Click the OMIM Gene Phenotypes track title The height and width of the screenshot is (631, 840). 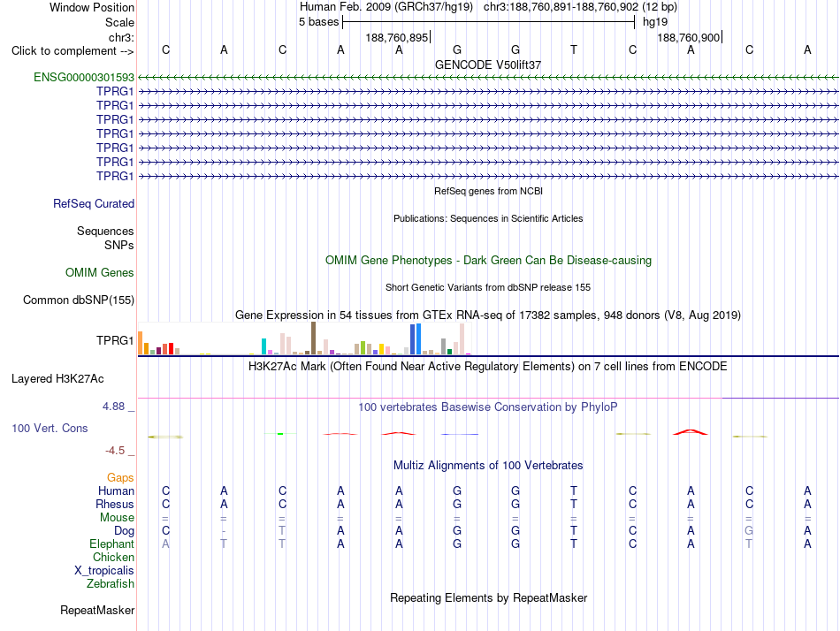[x=488, y=261]
